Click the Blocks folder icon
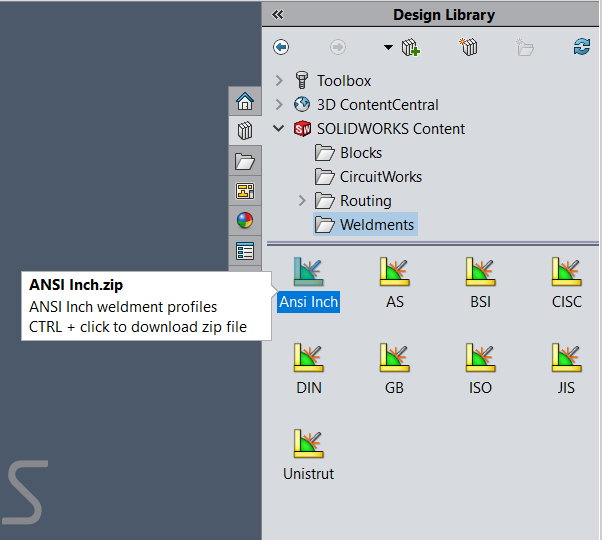This screenshot has height=540, width=602. click(325, 153)
